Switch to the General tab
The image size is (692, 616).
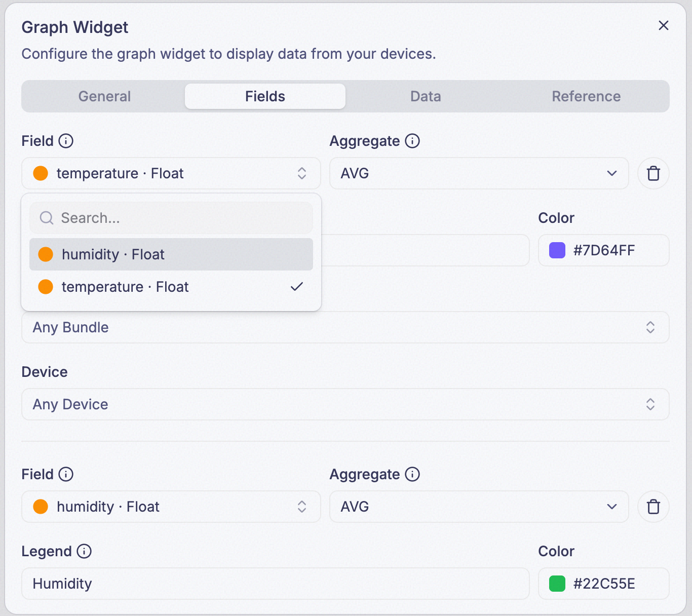tap(104, 96)
